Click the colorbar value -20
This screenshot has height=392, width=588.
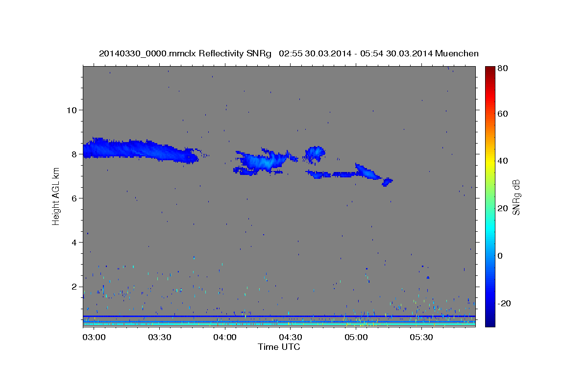click(504, 303)
